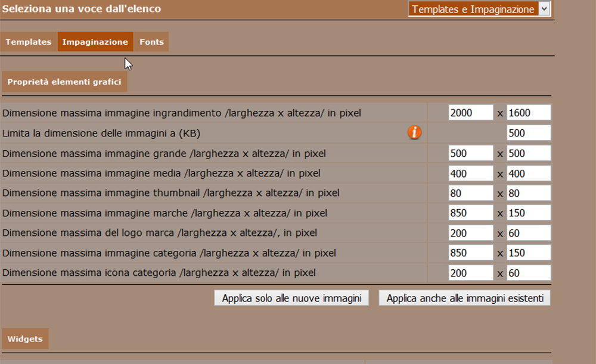596x364 pixels.
Task: Edit logo marca height field
Action: point(528,233)
